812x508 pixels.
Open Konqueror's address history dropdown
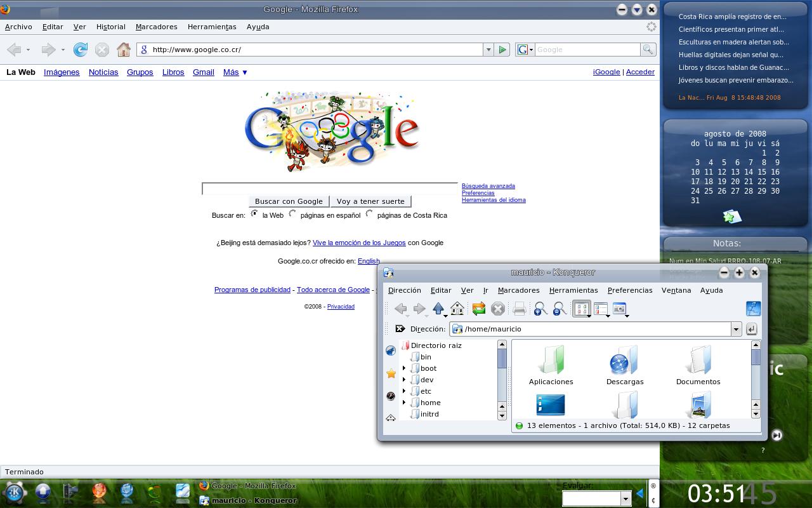click(x=736, y=329)
